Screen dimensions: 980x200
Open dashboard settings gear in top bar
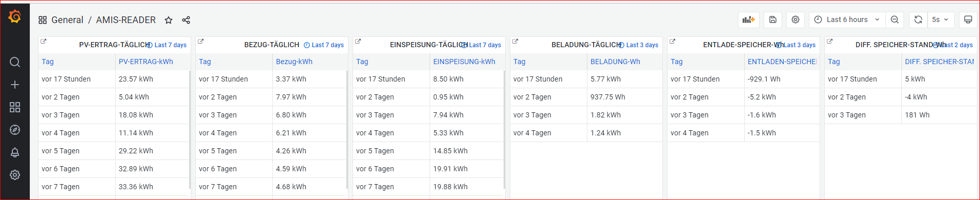click(x=796, y=19)
